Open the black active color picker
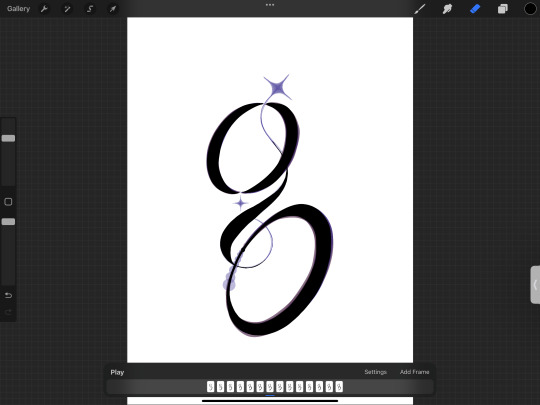540x405 pixels. point(530,9)
